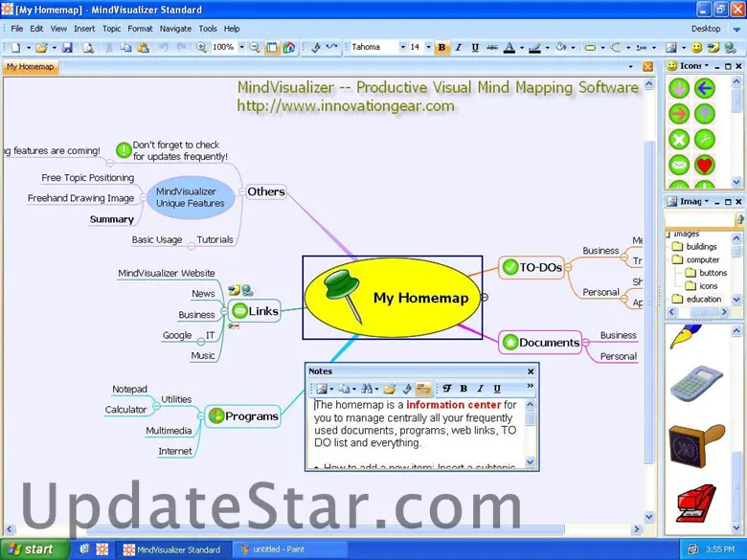Zoom out with the magnifier minus icon
Image resolution: width=747 pixels, height=560 pixels.
255,47
